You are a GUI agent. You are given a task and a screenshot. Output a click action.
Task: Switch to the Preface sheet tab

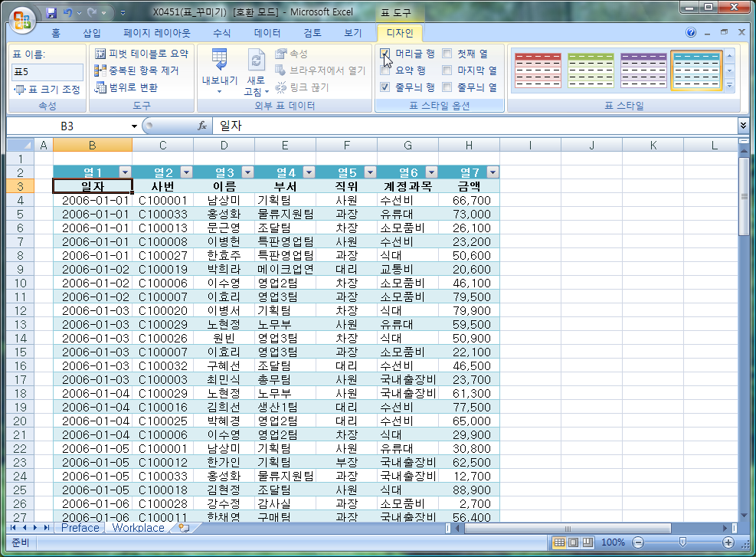coord(80,528)
